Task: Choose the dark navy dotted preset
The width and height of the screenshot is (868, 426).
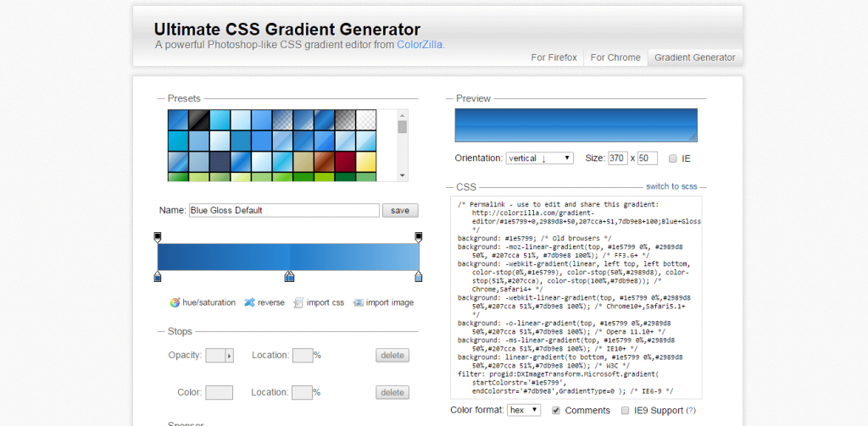Action: pyautogui.click(x=220, y=162)
